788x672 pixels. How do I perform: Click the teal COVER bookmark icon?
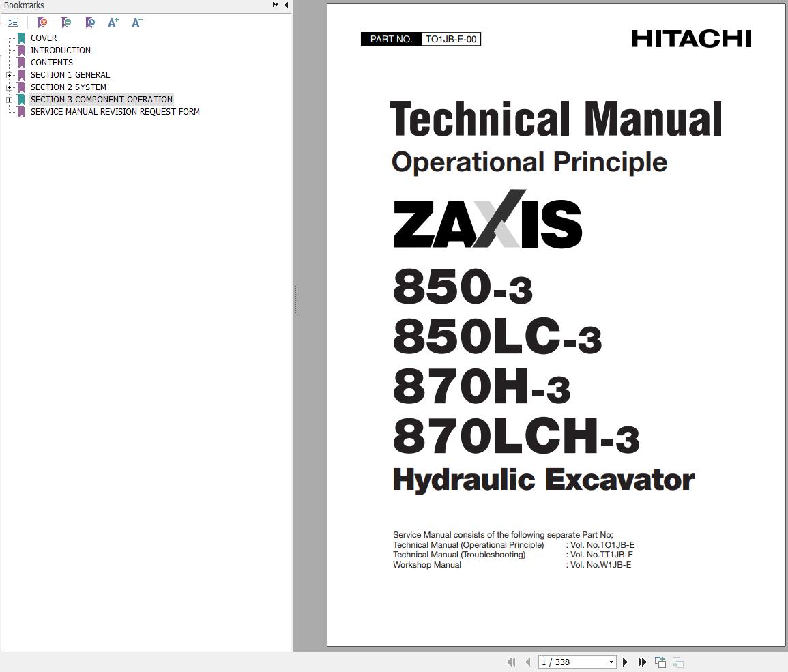point(22,38)
